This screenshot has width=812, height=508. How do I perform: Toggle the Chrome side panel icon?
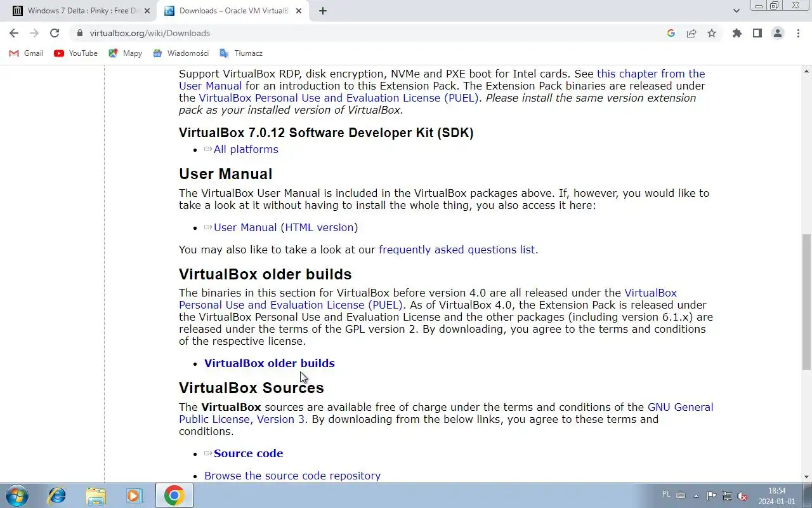(x=757, y=33)
